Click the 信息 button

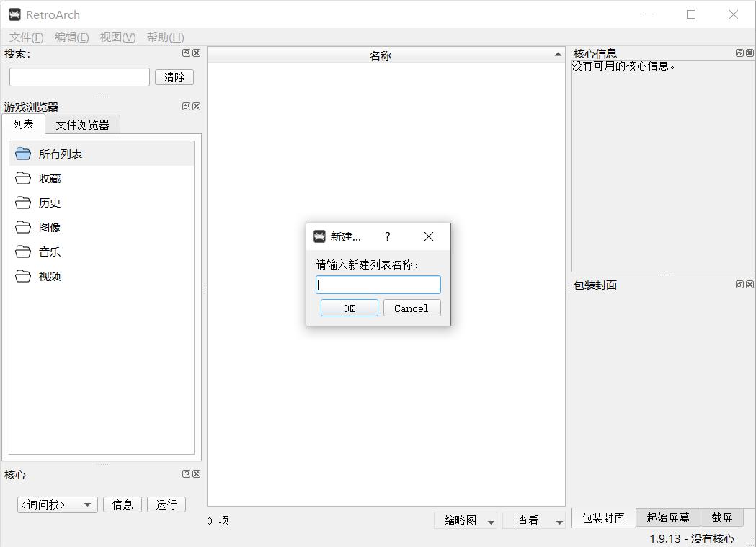tap(123, 504)
